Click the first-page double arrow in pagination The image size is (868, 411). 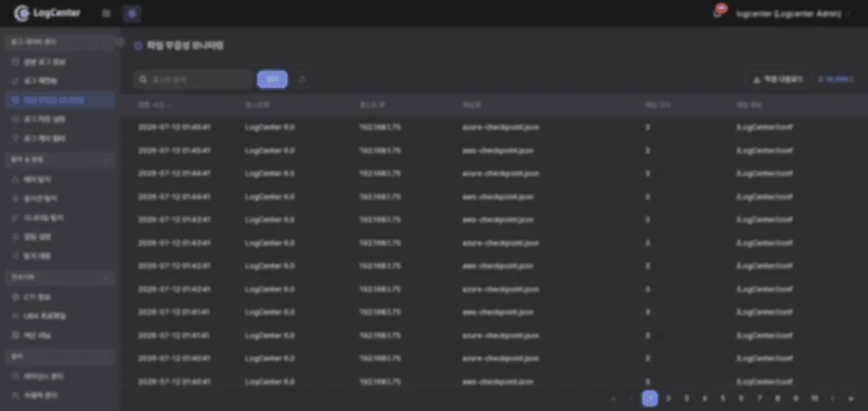pos(613,398)
